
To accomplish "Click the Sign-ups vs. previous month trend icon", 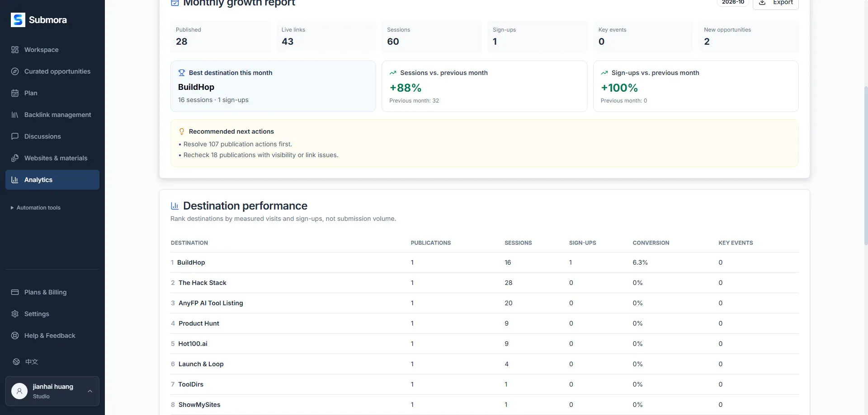I will [604, 73].
